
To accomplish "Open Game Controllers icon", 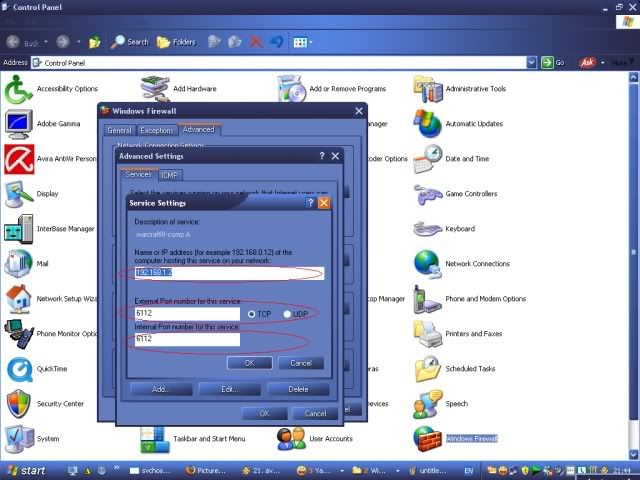I will [428, 194].
